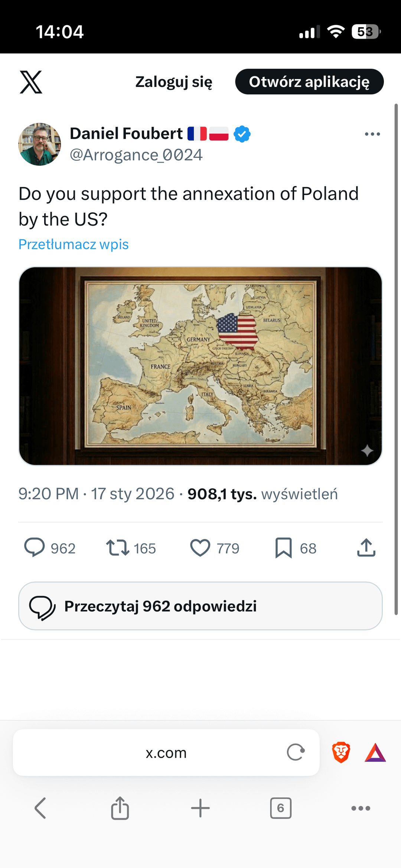
Task: Tap the browser share icon
Action: point(120,808)
